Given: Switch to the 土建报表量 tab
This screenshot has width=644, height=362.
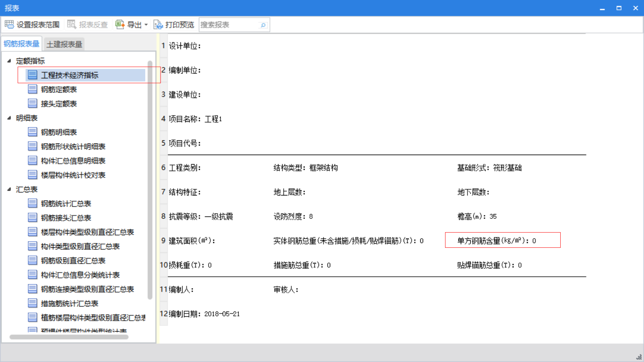Looking at the screenshot, I should pos(64,44).
